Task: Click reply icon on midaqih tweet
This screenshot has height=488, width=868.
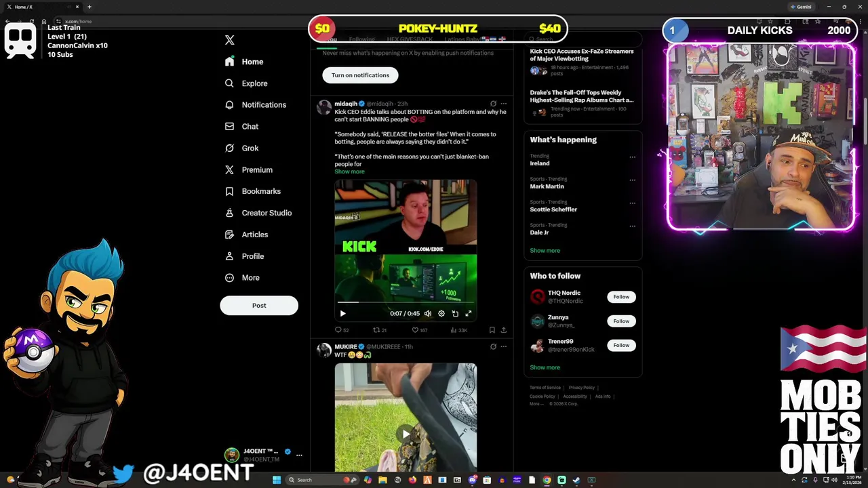Action: (x=338, y=330)
